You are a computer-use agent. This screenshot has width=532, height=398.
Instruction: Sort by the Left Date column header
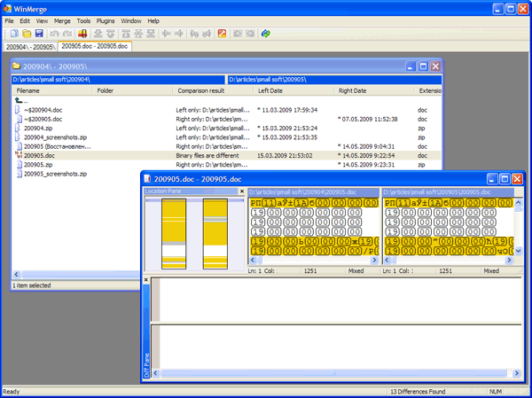point(270,90)
